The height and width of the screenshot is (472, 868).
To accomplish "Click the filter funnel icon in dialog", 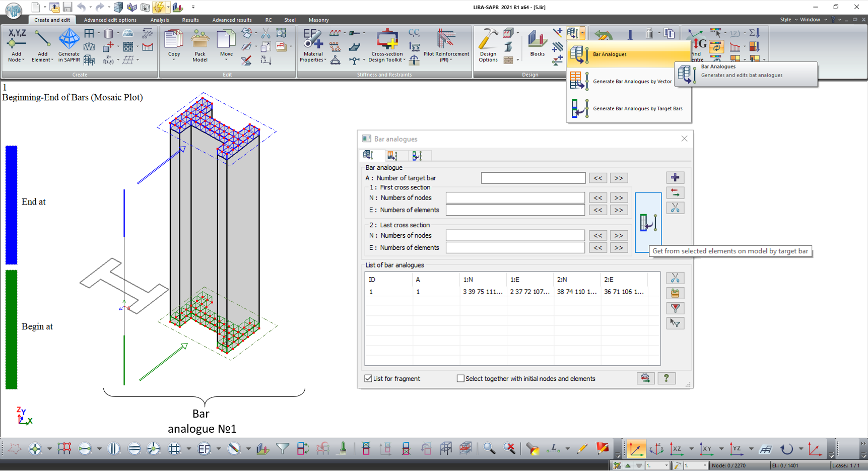I will [x=675, y=308].
